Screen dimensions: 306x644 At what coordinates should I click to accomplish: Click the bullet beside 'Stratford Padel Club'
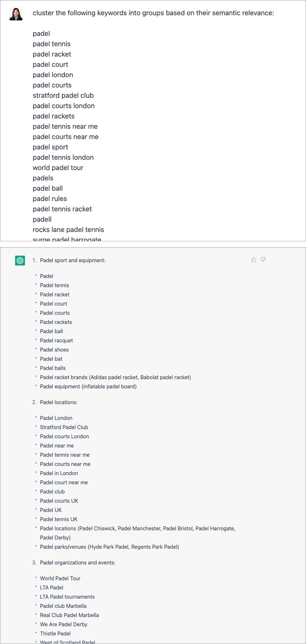pyautogui.click(x=36, y=427)
